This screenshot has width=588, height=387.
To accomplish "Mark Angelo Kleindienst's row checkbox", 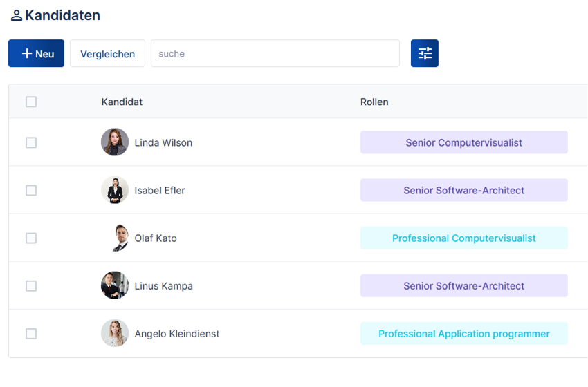I will (31, 333).
